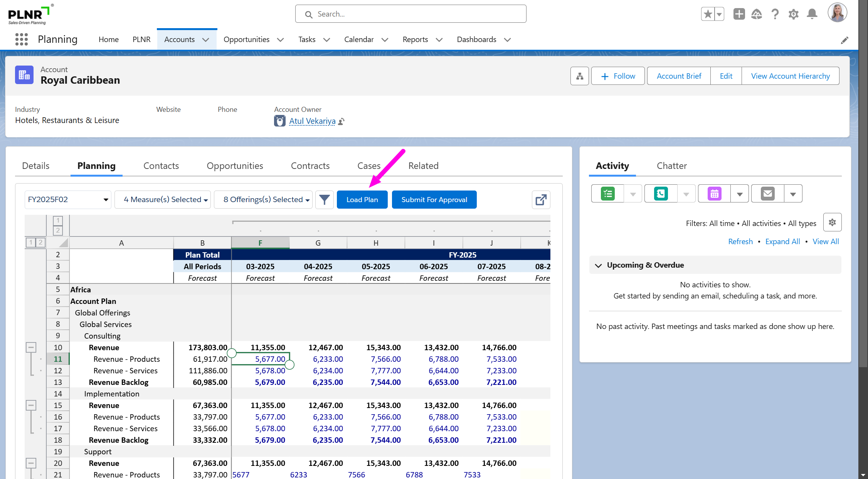Open the notifications bell
The width and height of the screenshot is (868, 479).
point(812,14)
